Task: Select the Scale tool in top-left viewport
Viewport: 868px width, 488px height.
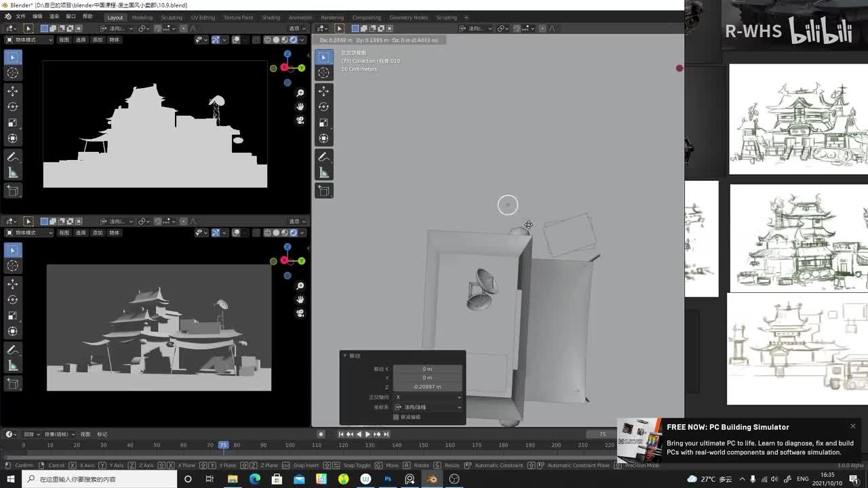Action: [12, 123]
